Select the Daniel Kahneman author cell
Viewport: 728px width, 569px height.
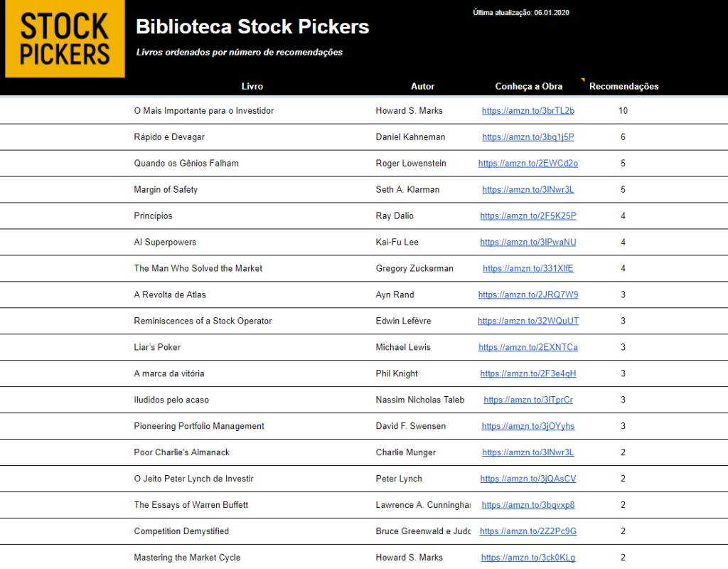(x=410, y=137)
